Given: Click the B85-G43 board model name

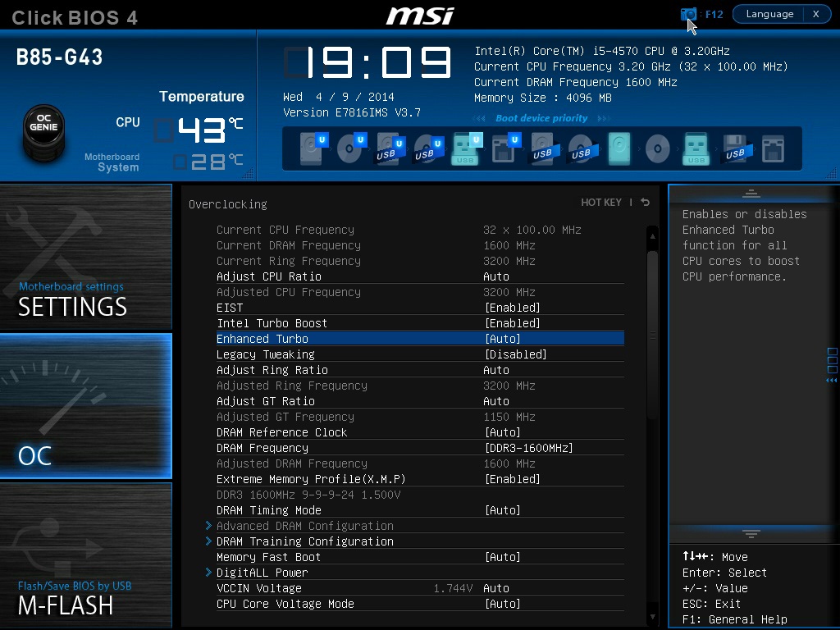Looking at the screenshot, I should [x=59, y=57].
